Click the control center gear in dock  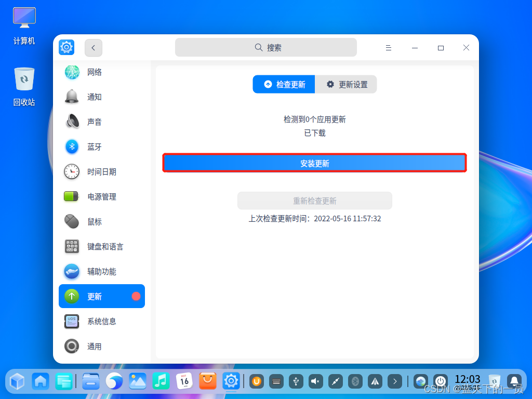[231, 381]
